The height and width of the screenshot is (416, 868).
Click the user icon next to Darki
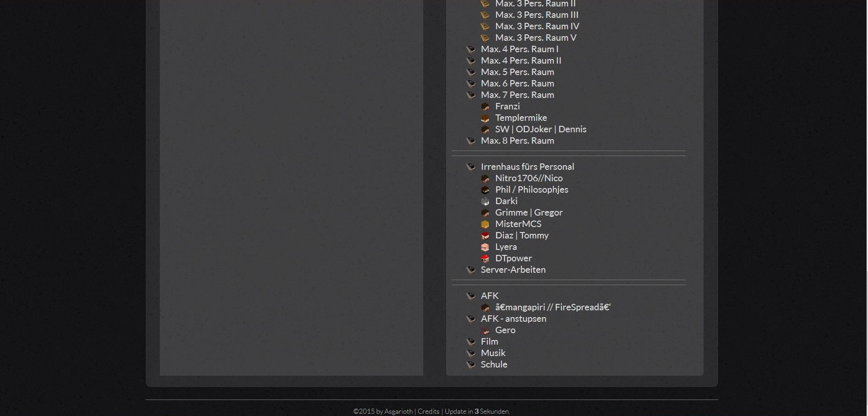coord(485,201)
